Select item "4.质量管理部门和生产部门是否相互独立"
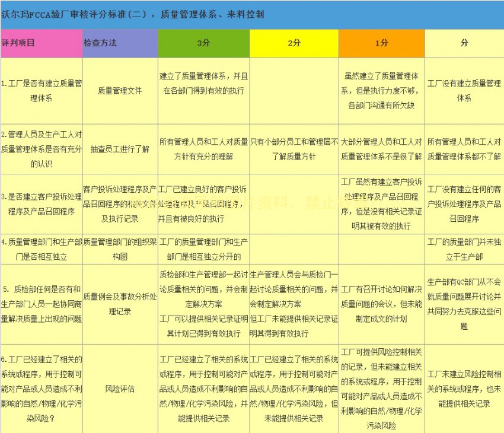The height and width of the screenshot is (433, 504). pyautogui.click(x=42, y=250)
